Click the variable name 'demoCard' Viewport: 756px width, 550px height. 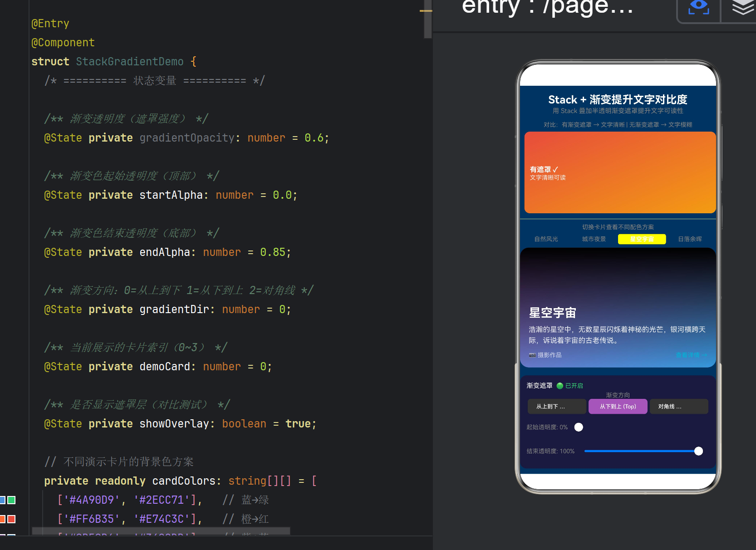point(165,367)
